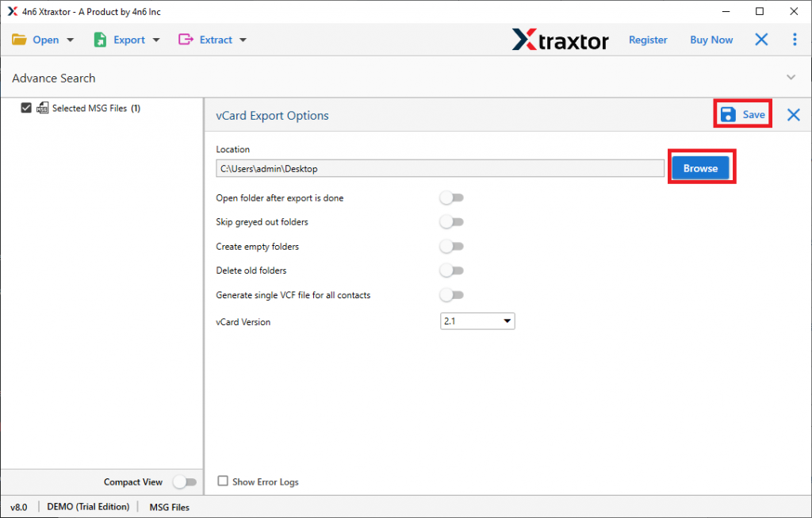Click the Location path input field

pos(439,168)
